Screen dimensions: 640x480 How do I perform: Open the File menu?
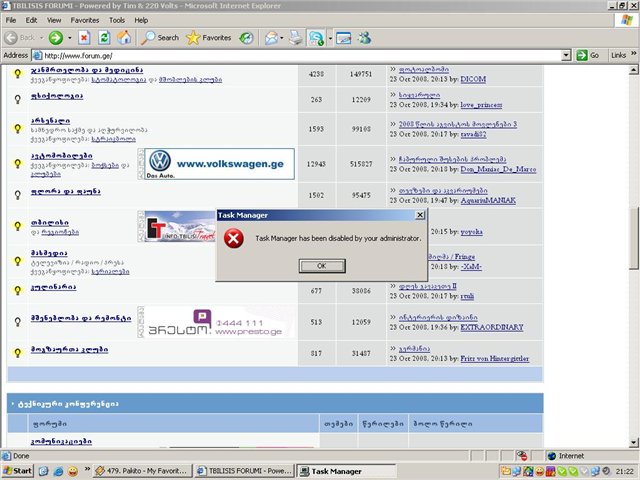point(11,20)
